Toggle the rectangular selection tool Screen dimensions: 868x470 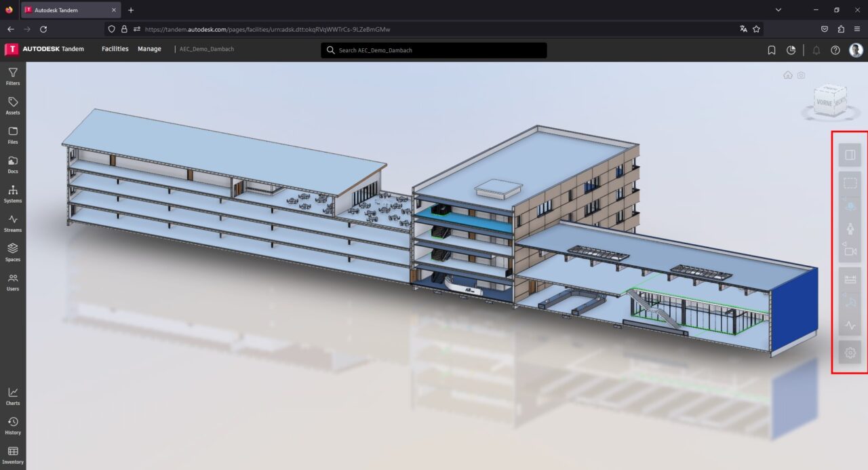pyautogui.click(x=850, y=182)
